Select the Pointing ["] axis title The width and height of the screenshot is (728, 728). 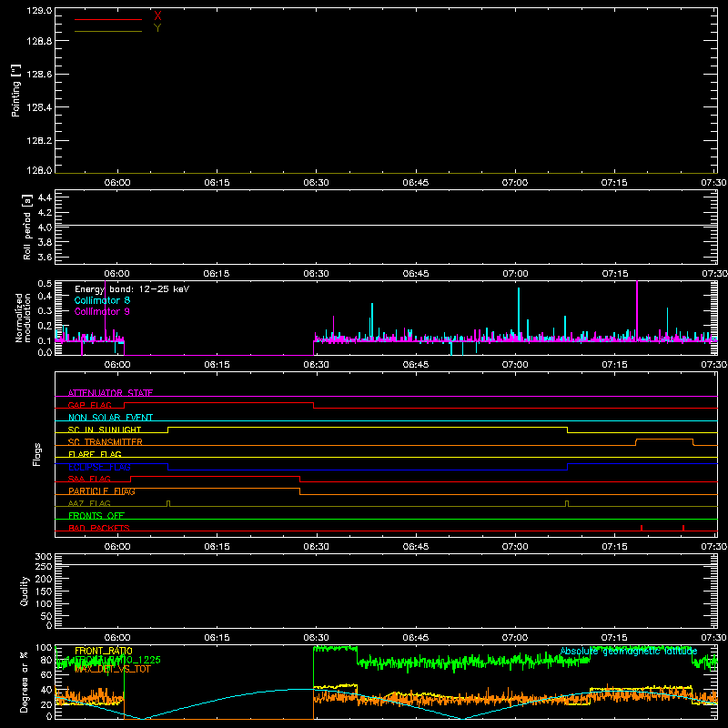click(15, 90)
